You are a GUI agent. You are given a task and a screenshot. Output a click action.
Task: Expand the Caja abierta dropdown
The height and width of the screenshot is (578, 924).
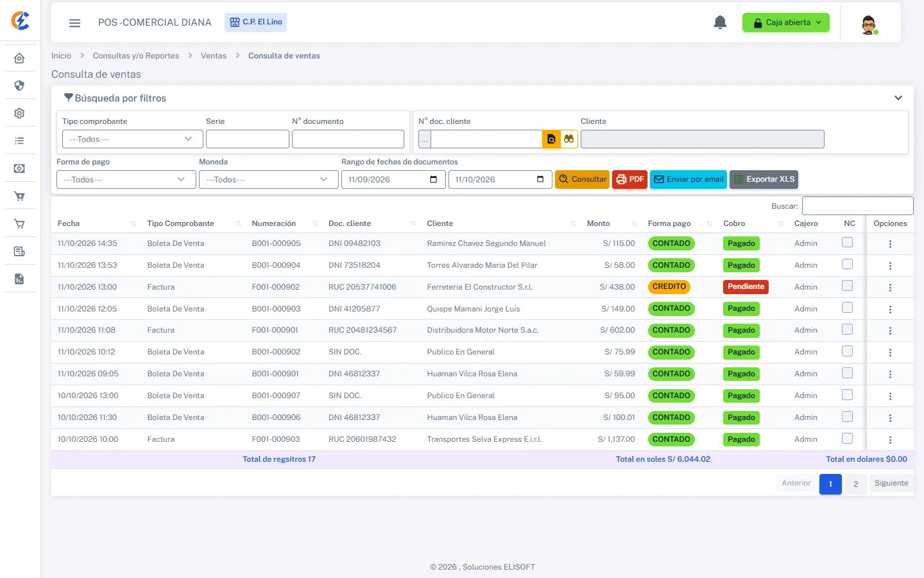click(786, 22)
